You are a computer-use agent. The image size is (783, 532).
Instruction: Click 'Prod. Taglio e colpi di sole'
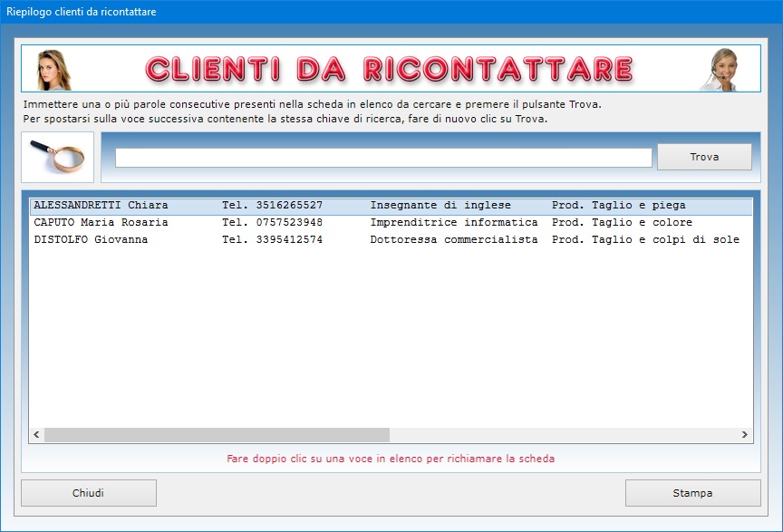[645, 240]
